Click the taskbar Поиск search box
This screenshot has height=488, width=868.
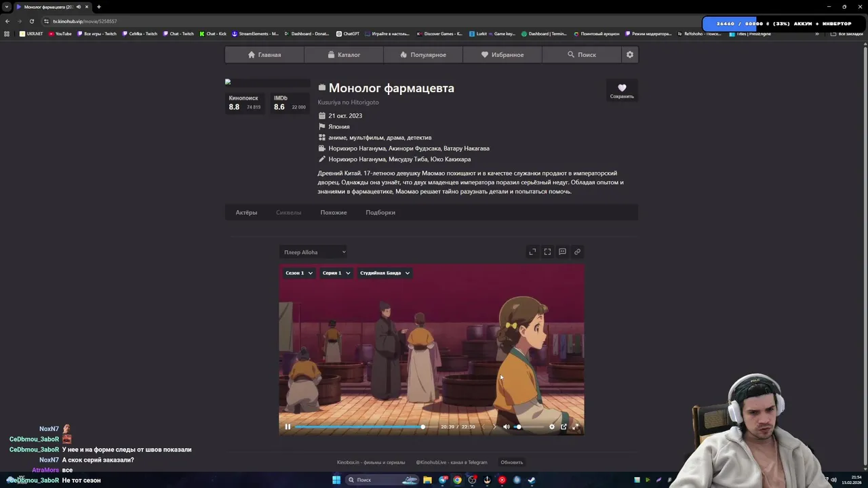382,480
